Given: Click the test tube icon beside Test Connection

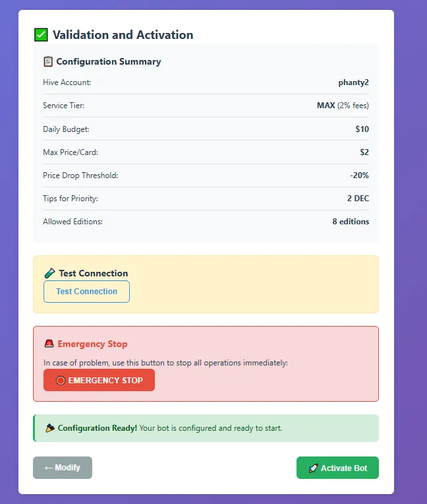Looking at the screenshot, I should (x=50, y=273).
